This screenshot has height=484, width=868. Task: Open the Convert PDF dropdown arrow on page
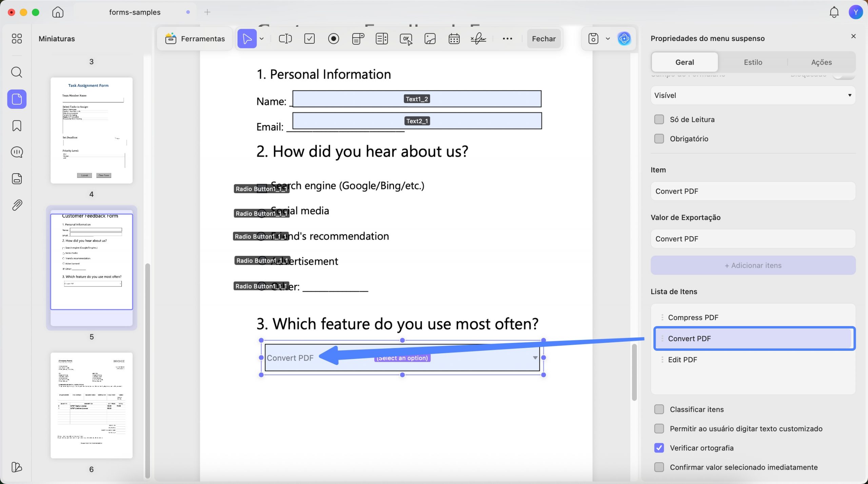(535, 358)
